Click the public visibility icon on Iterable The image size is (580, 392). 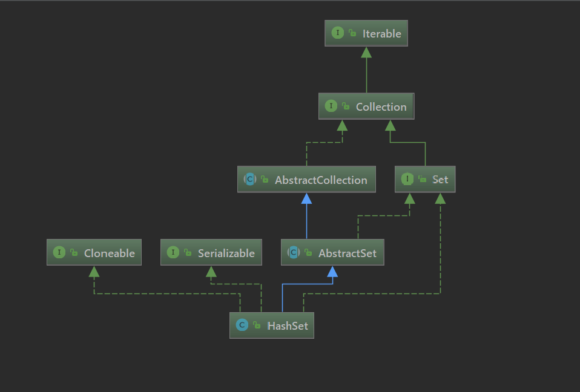click(352, 34)
